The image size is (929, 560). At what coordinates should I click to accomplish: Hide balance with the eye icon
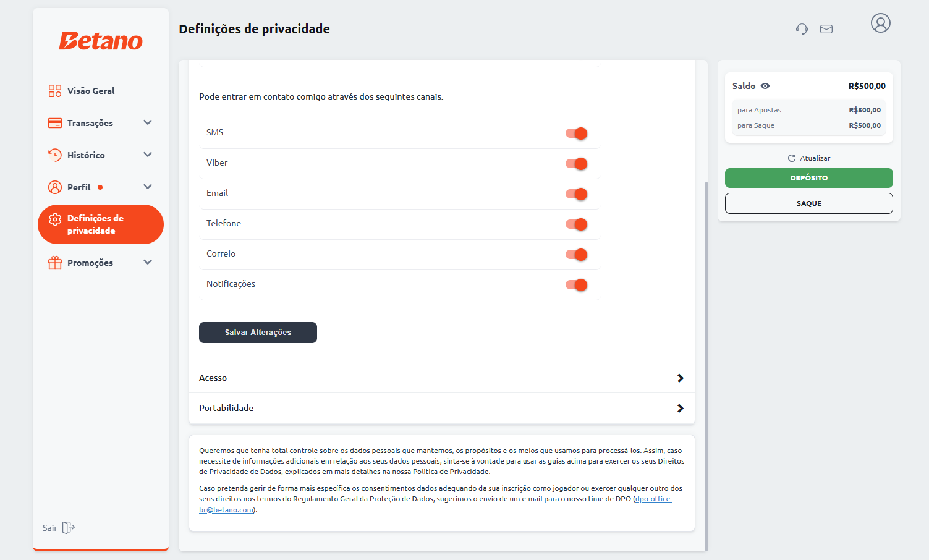(x=765, y=86)
